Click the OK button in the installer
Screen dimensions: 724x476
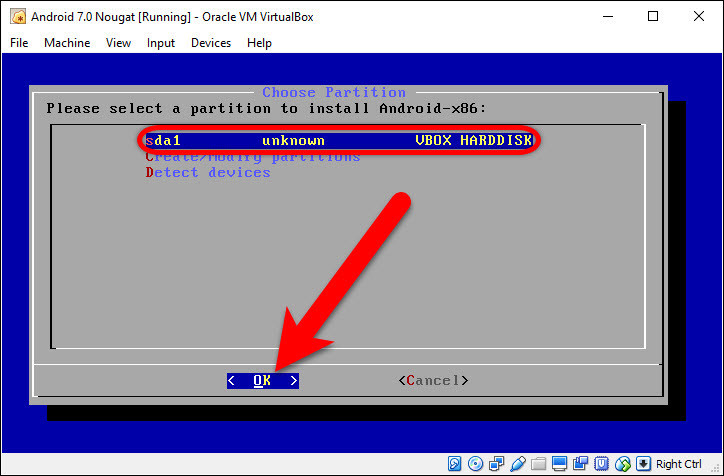(x=263, y=380)
